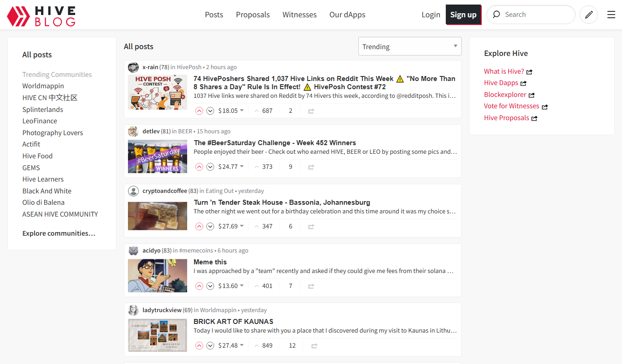Image resolution: width=622 pixels, height=364 pixels.
Task: Upvote the BRICK ART OF KAUNAS post
Action: 199,345
